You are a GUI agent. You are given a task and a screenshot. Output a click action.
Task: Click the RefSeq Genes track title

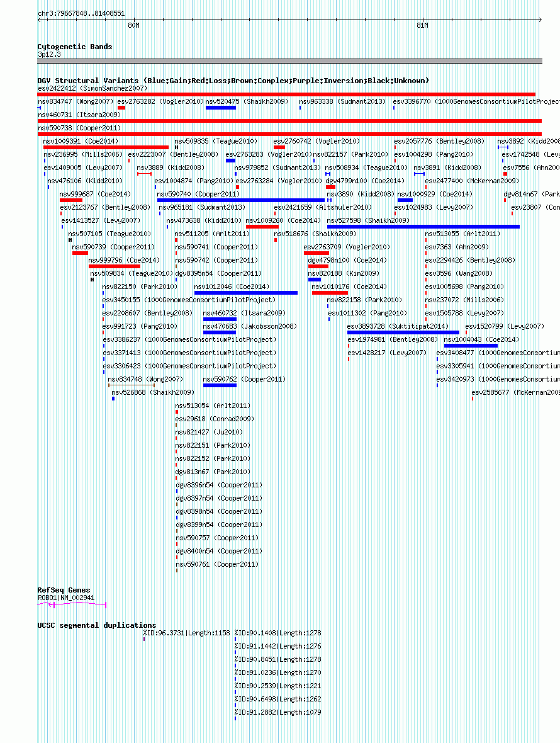64,590
